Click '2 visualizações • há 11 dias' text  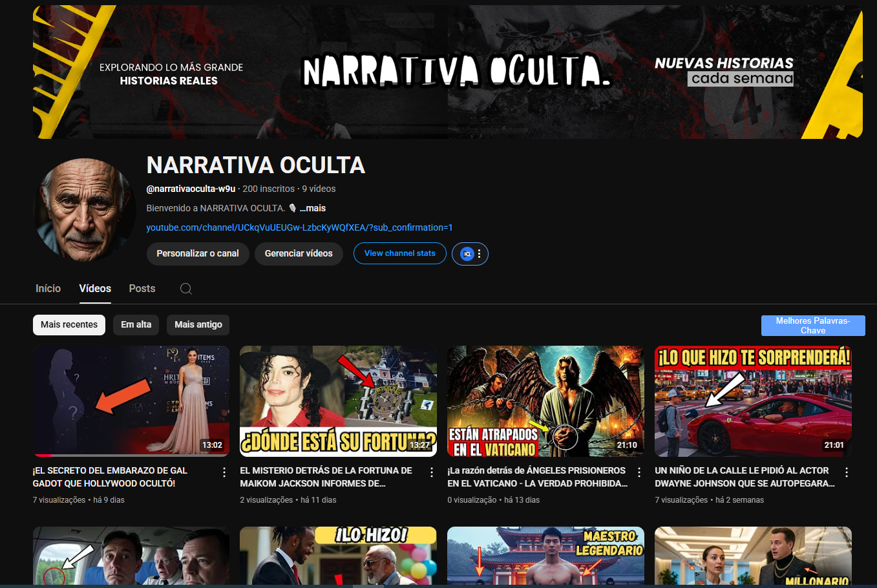point(288,500)
